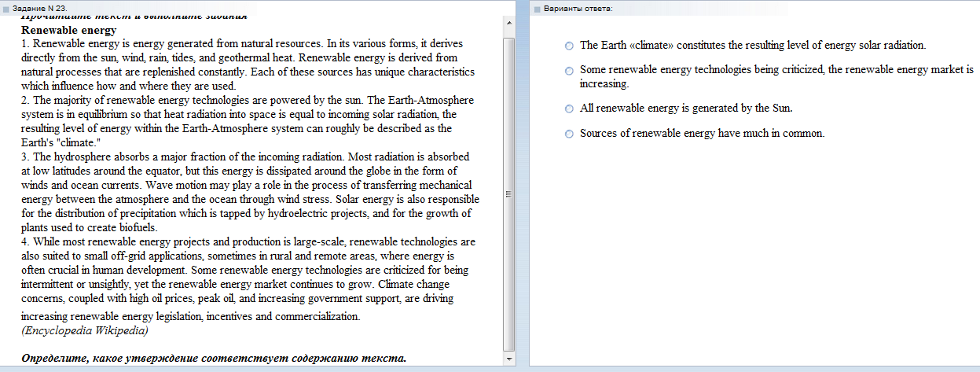This screenshot has width=980, height=372.
Task: Click paragraph 1 starting 'Renewable energy is energy generated'
Action: coord(249,65)
